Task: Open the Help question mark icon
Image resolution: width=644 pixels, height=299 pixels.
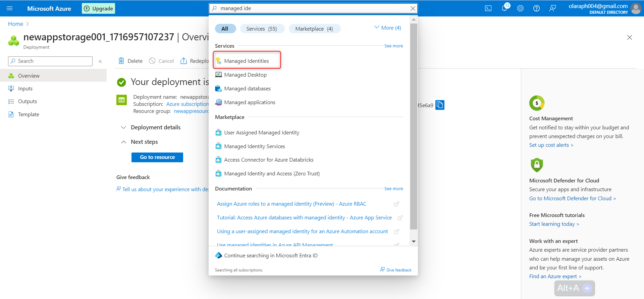Action: click(536, 8)
